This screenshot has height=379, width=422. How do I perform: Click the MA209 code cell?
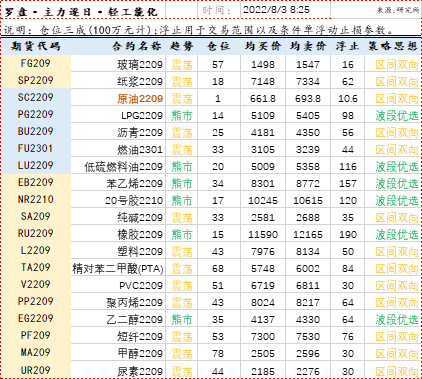(36, 352)
